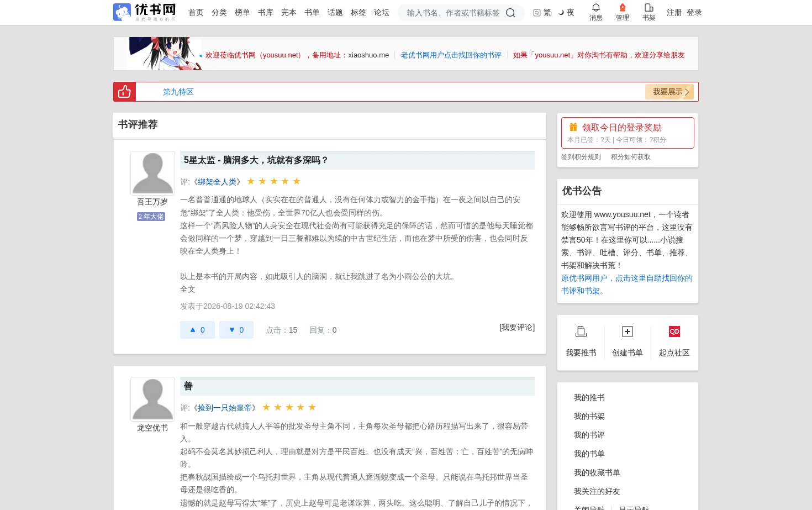This screenshot has width=812, height=510.
Task: Upvote the 绑架全人类 review
Action: (197, 330)
